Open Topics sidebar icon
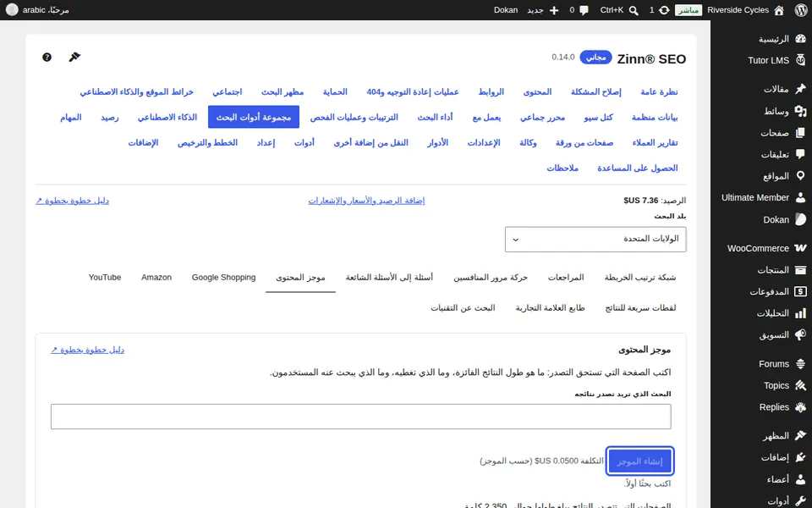The image size is (812, 508). (x=800, y=386)
